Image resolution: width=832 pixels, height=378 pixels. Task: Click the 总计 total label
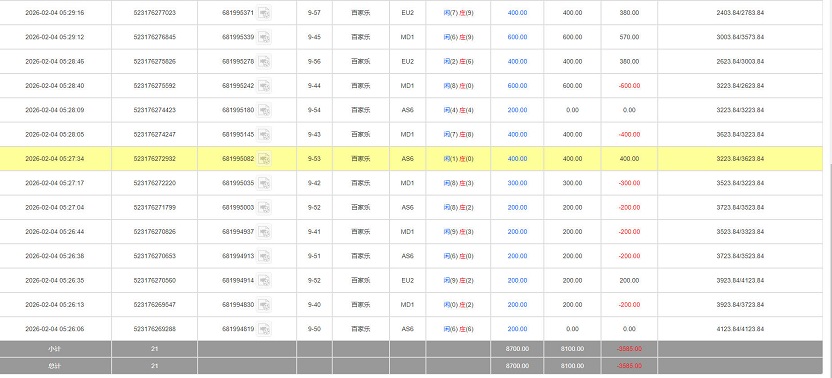pyautogui.click(x=55, y=366)
